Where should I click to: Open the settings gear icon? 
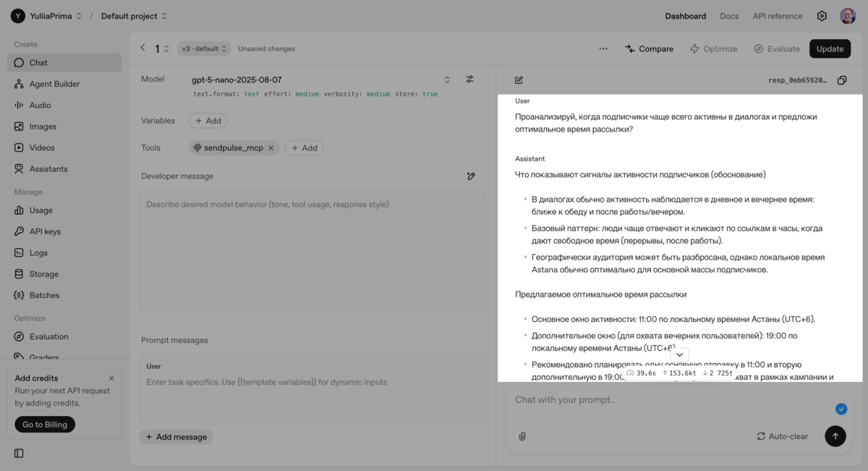coord(822,16)
